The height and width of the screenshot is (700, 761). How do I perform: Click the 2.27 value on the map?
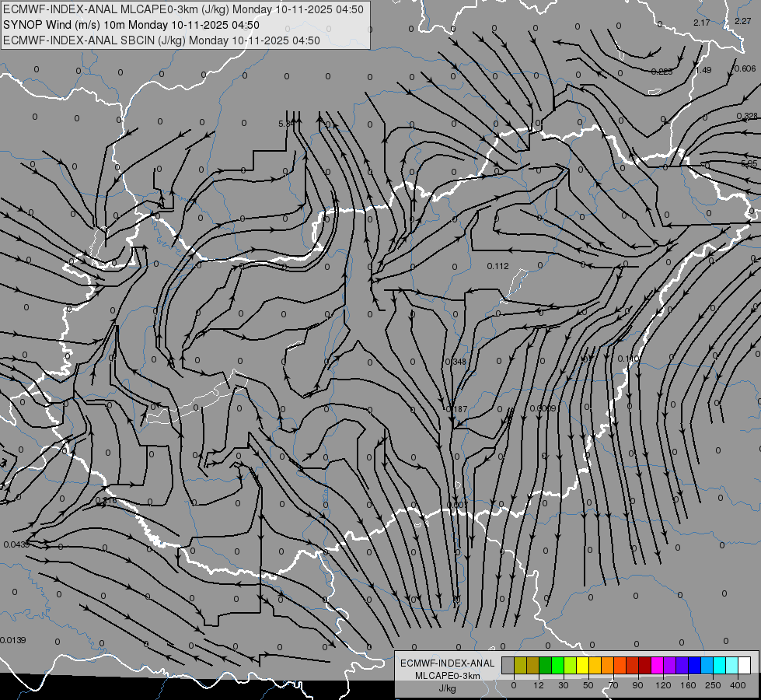coord(742,21)
